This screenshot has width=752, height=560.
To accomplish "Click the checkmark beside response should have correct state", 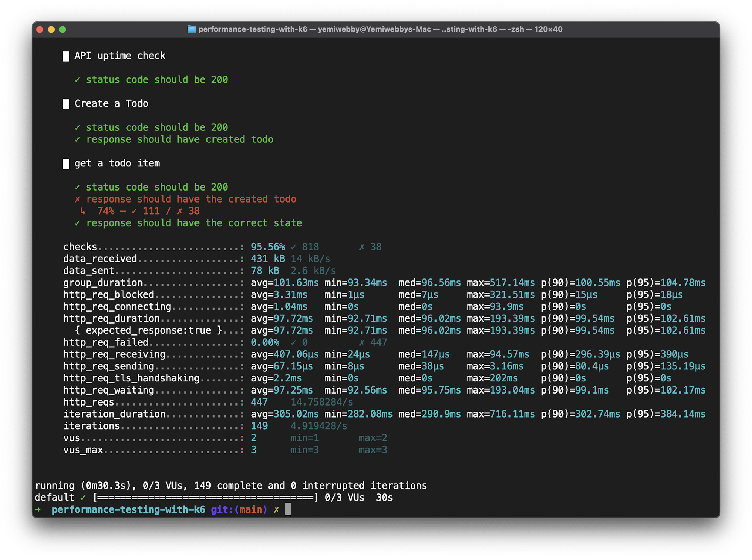I will (x=77, y=223).
